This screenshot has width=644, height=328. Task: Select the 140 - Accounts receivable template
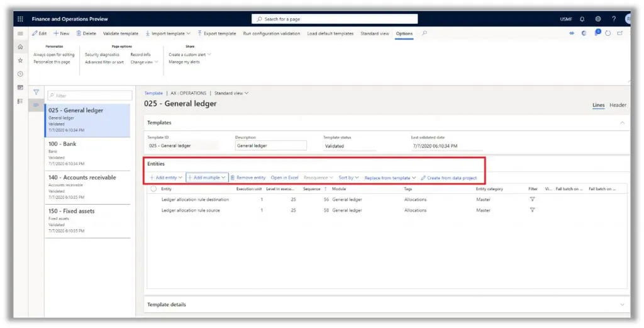[87, 188]
